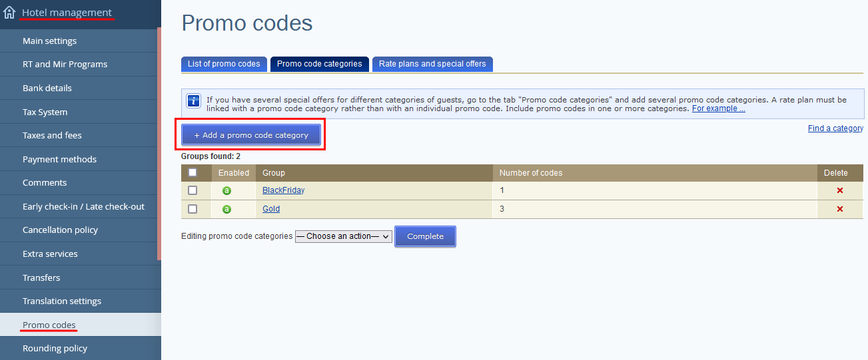Open the Gold group link
Screen dimensions: 868x360
(x=271, y=209)
